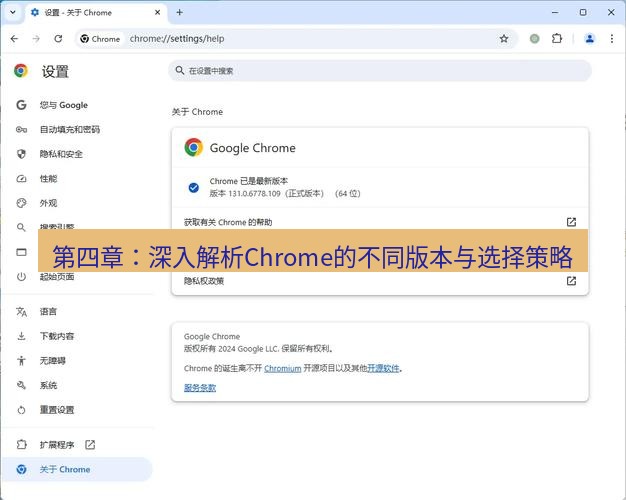This screenshot has width=626, height=500.
Task: Open the 开源软件 hyperlink
Action: tap(383, 368)
